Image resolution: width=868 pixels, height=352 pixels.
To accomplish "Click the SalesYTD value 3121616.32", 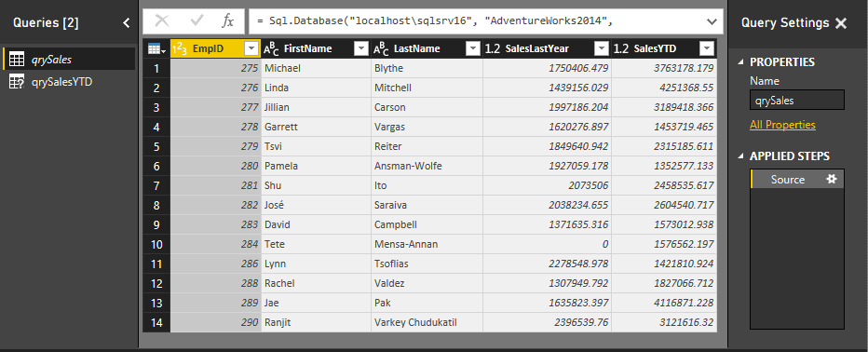I will (664, 322).
